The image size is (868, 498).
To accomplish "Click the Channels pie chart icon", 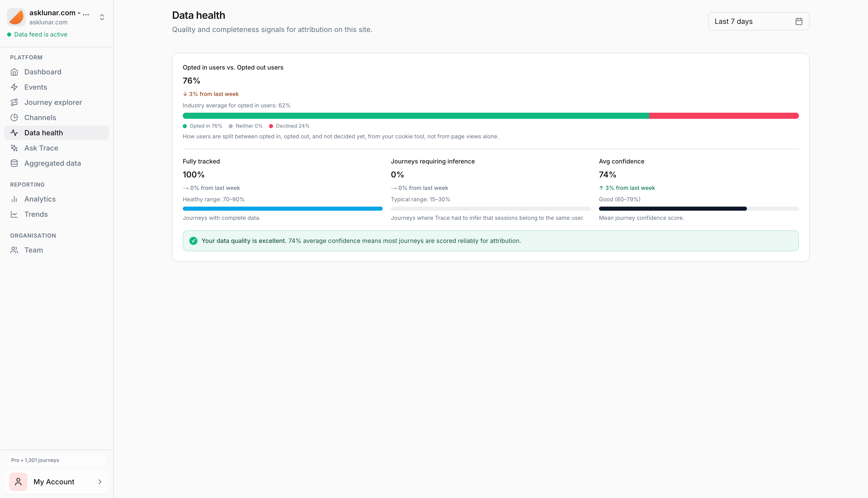I will 14,118.
